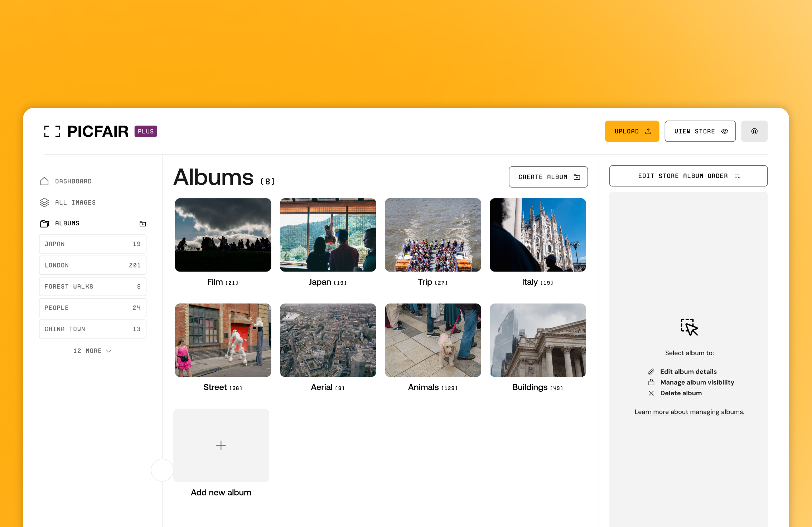The image size is (812, 527).
Task: Click the new album icon beside Albums sidebar
Action: click(142, 224)
